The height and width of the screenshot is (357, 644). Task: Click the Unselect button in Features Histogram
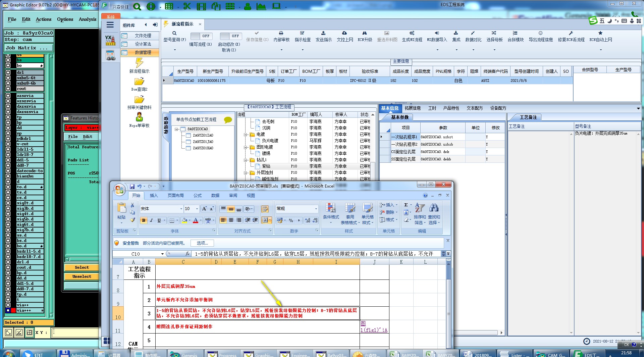[x=82, y=276]
